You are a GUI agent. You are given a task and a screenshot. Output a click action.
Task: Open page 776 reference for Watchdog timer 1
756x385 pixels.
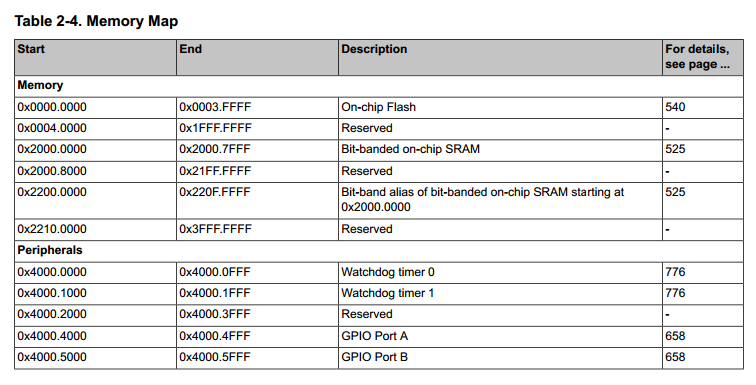(675, 293)
